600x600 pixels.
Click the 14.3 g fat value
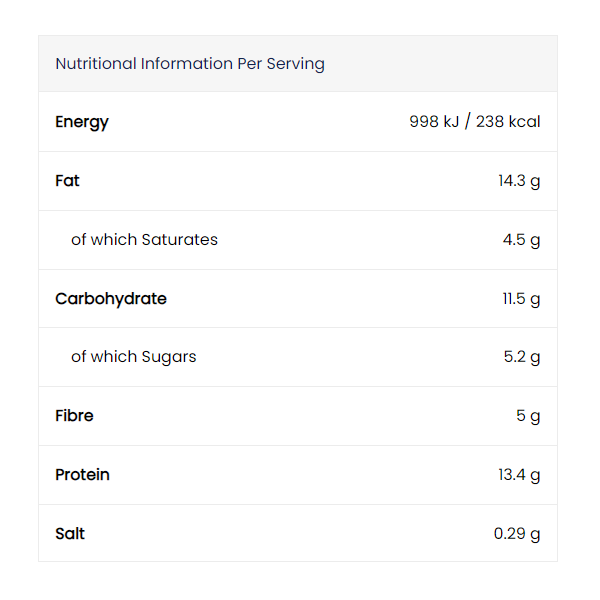click(519, 181)
